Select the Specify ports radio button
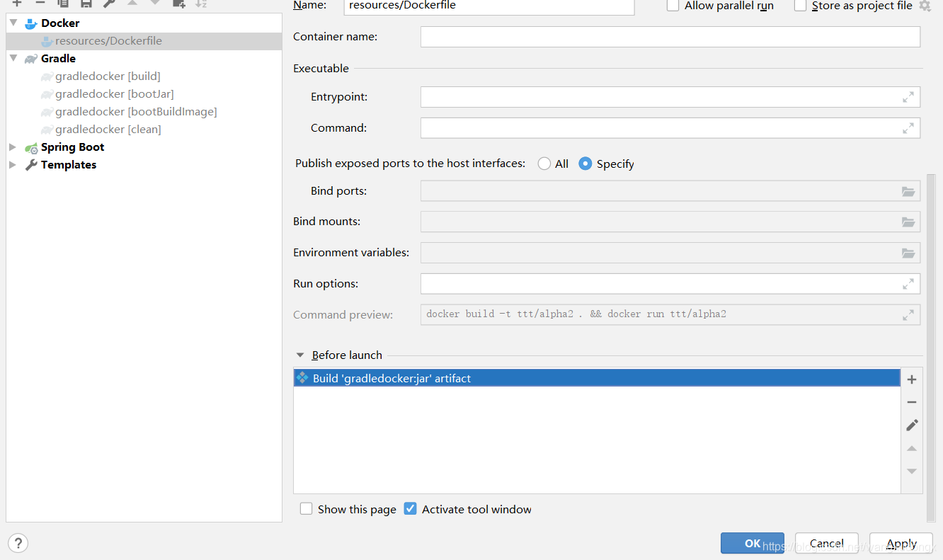This screenshot has height=560, width=943. coord(585,164)
